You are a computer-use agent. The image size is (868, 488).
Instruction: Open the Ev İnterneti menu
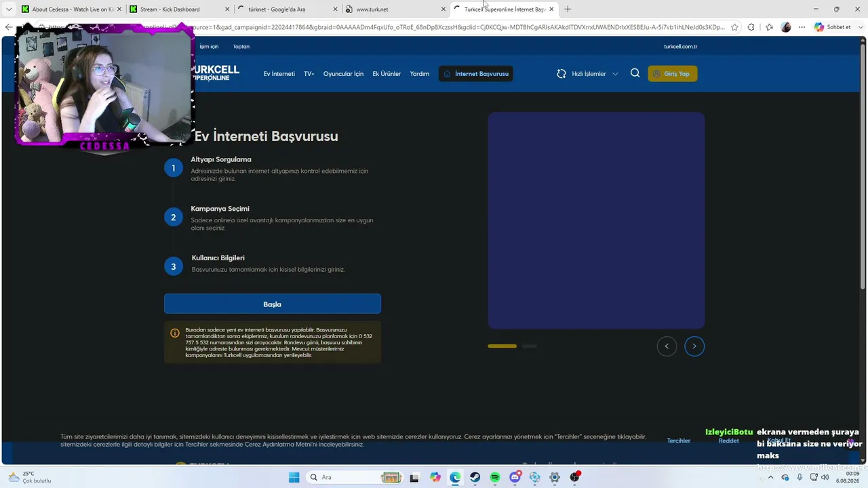click(279, 74)
